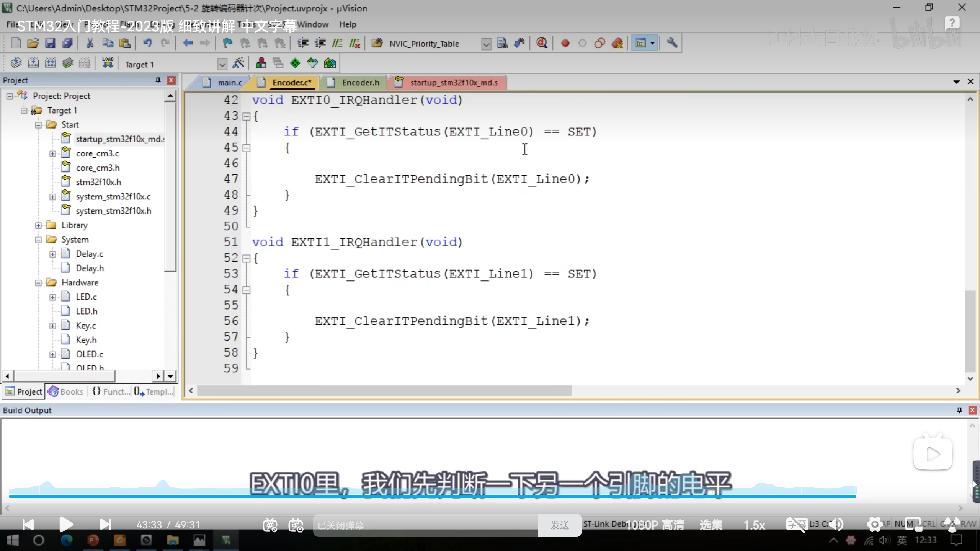Screen dimensions: 980x551
Task: Open the Target 1 dropdown
Action: pyautogui.click(x=222, y=64)
